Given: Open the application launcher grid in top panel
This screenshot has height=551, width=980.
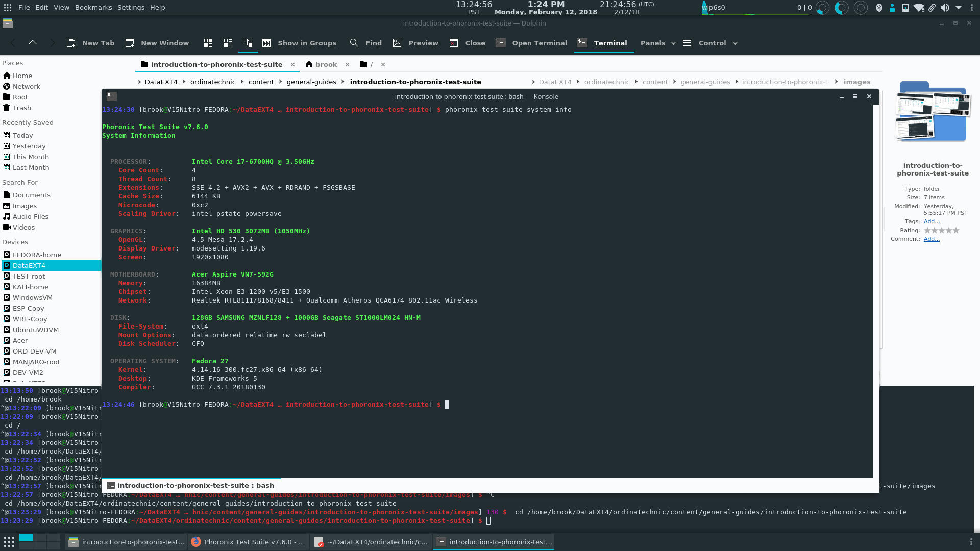Looking at the screenshot, I should pos(8,7).
